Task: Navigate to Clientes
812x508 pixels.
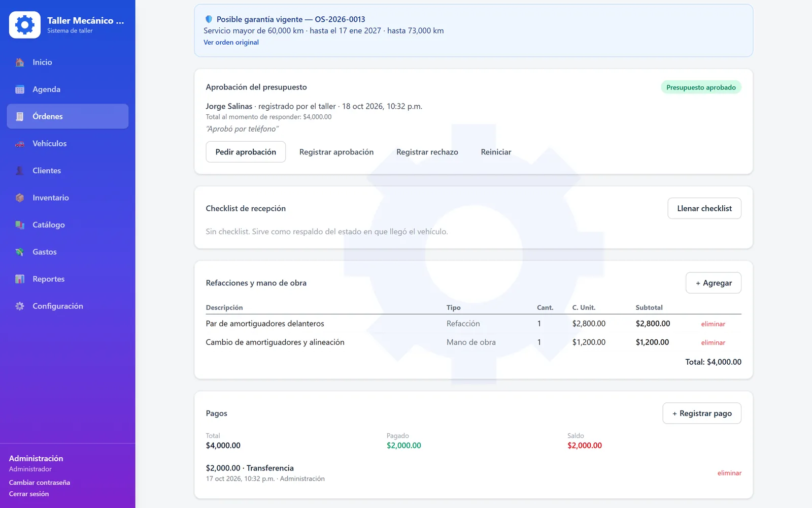Action: pos(67,171)
